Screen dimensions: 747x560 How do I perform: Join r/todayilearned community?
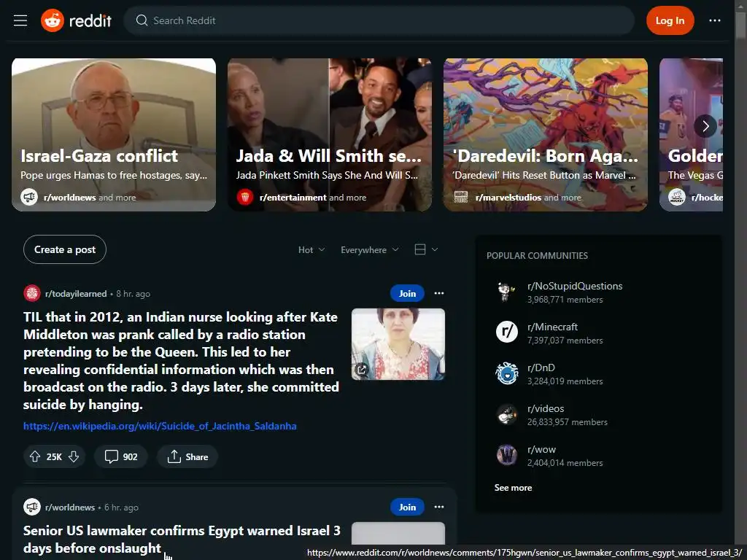coord(407,293)
